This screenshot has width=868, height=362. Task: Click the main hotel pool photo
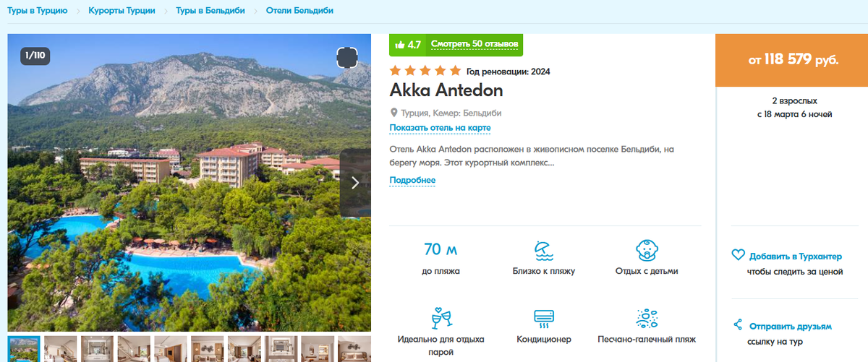(189, 183)
